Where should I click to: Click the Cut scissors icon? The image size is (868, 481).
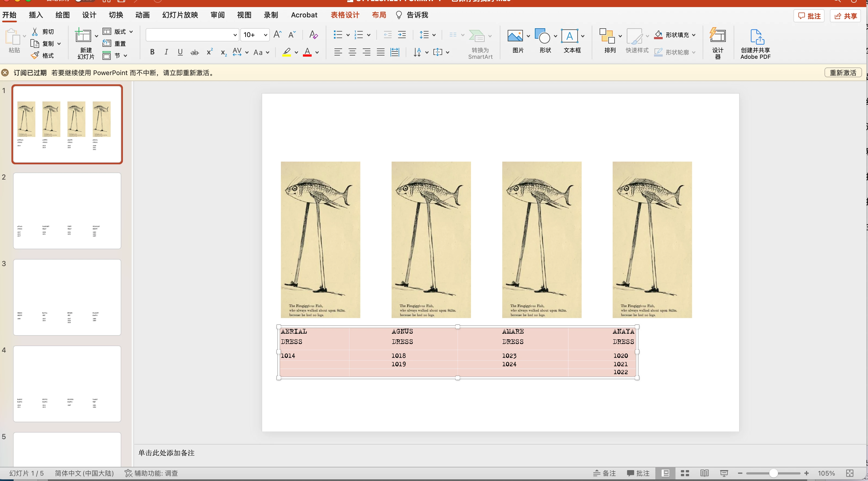click(35, 32)
